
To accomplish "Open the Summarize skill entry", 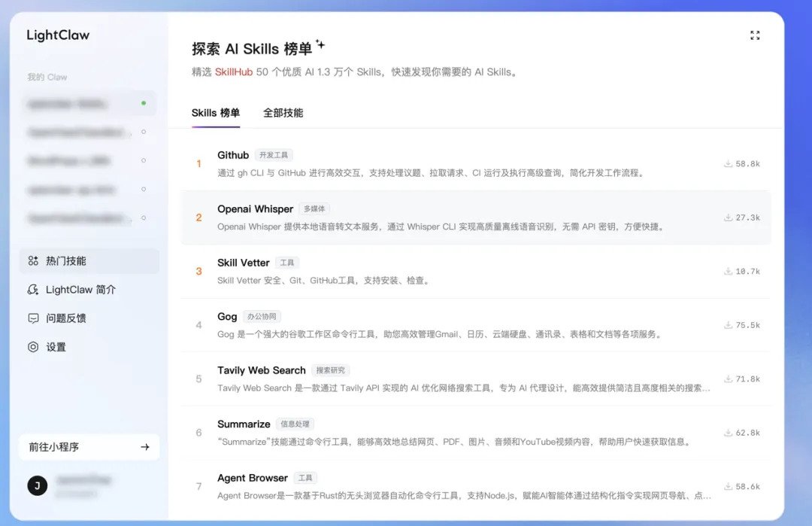I will [475, 432].
